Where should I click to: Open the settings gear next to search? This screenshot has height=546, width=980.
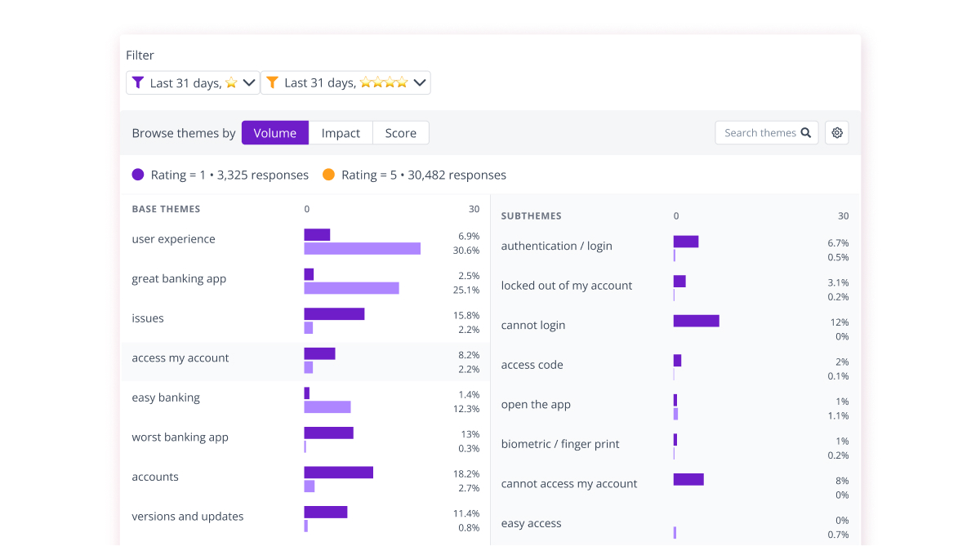tap(836, 132)
